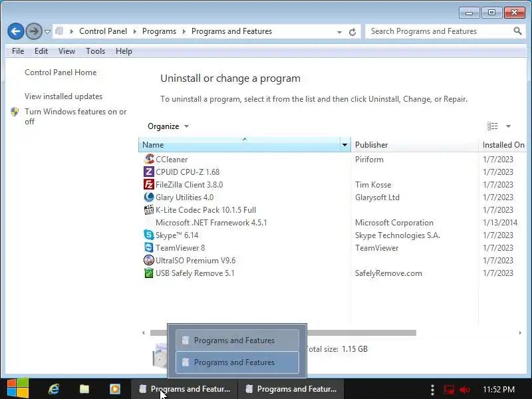532x399 pixels.
Task: Open Control Panel Home link
Action: 61,72
